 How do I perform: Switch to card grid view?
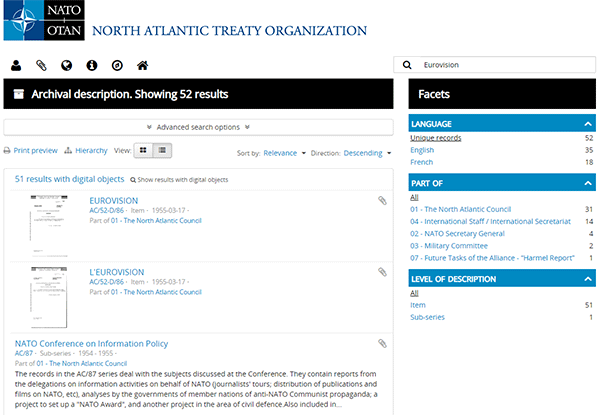coord(143,150)
